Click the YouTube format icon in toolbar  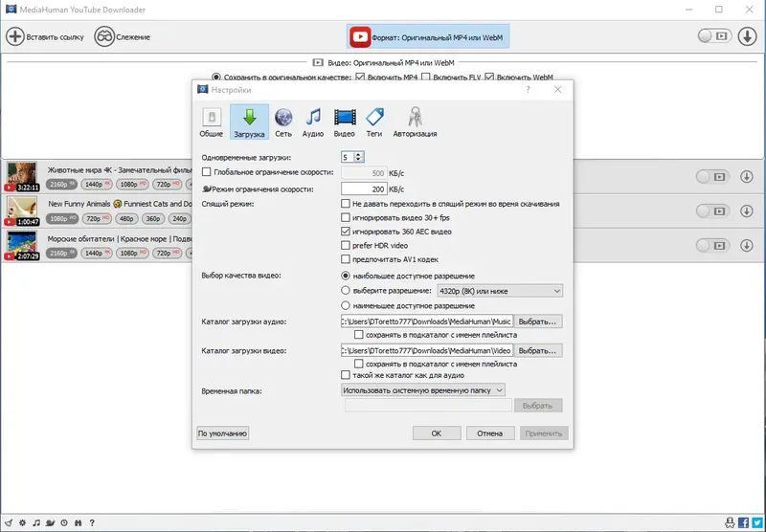[360, 36]
